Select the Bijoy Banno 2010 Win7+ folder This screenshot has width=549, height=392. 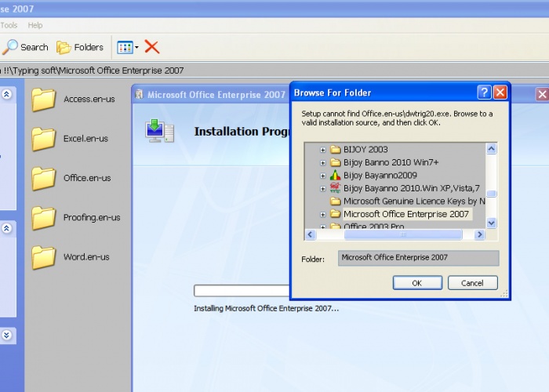(x=391, y=162)
